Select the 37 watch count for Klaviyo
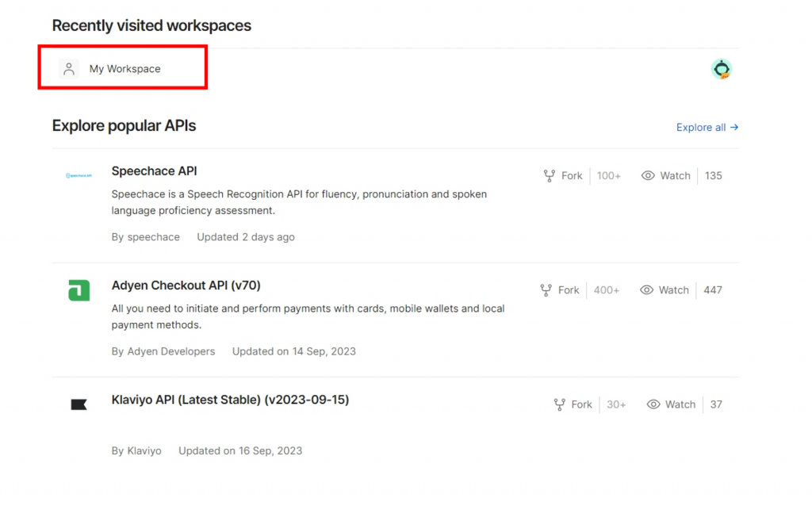The image size is (812, 506). pos(716,404)
